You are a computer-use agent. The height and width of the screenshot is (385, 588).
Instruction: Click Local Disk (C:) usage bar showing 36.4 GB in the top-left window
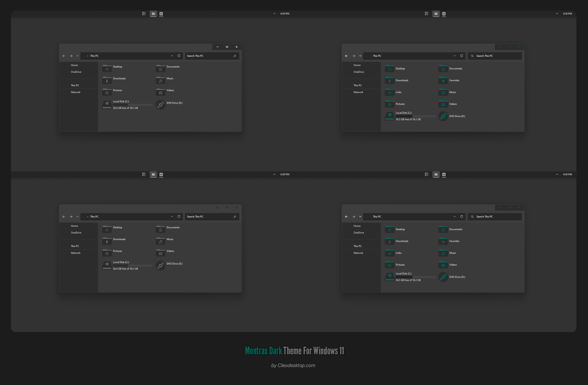pos(133,105)
